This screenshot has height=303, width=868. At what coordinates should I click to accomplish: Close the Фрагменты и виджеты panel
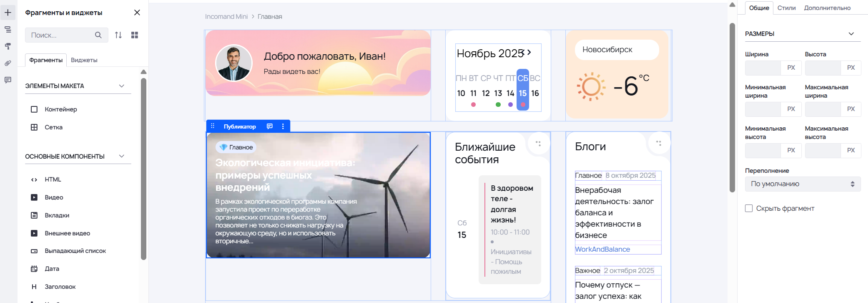point(137,13)
